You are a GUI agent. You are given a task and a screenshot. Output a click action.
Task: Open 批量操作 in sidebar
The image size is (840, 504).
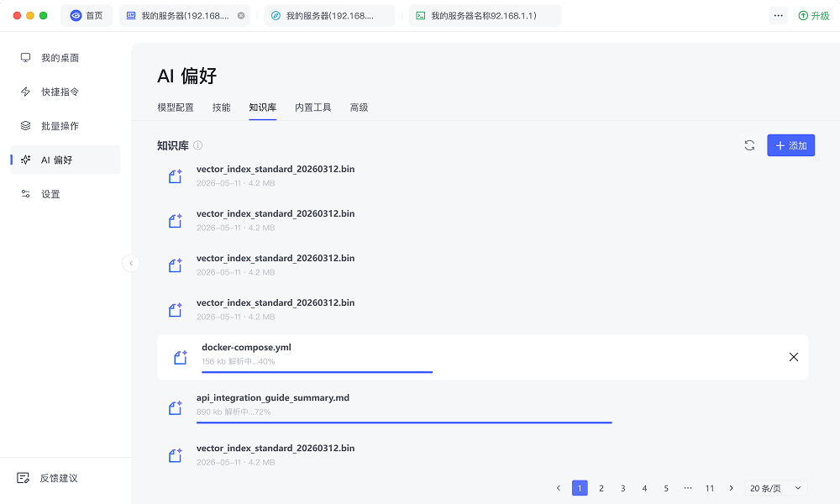(x=66, y=126)
